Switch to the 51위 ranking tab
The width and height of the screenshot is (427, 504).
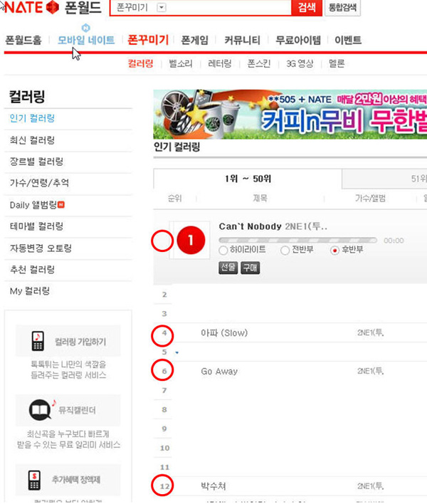[x=384, y=179]
